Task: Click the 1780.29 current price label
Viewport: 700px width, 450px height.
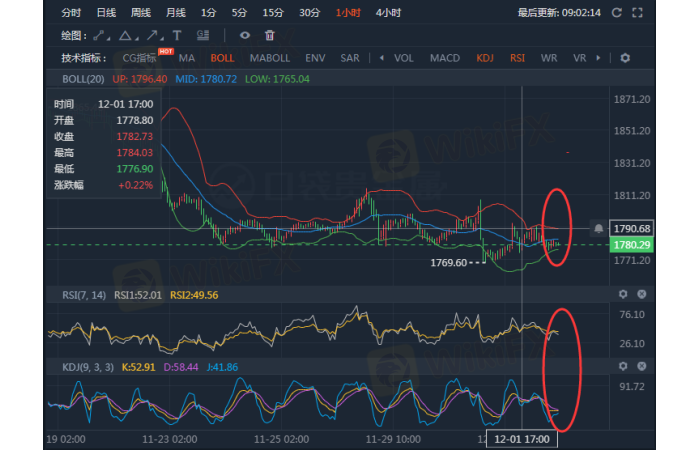Action: coord(632,245)
